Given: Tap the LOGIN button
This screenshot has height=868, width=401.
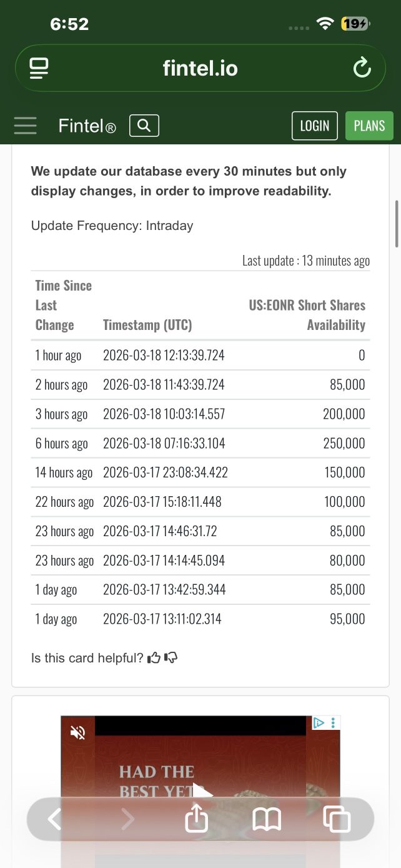Looking at the screenshot, I should point(315,126).
